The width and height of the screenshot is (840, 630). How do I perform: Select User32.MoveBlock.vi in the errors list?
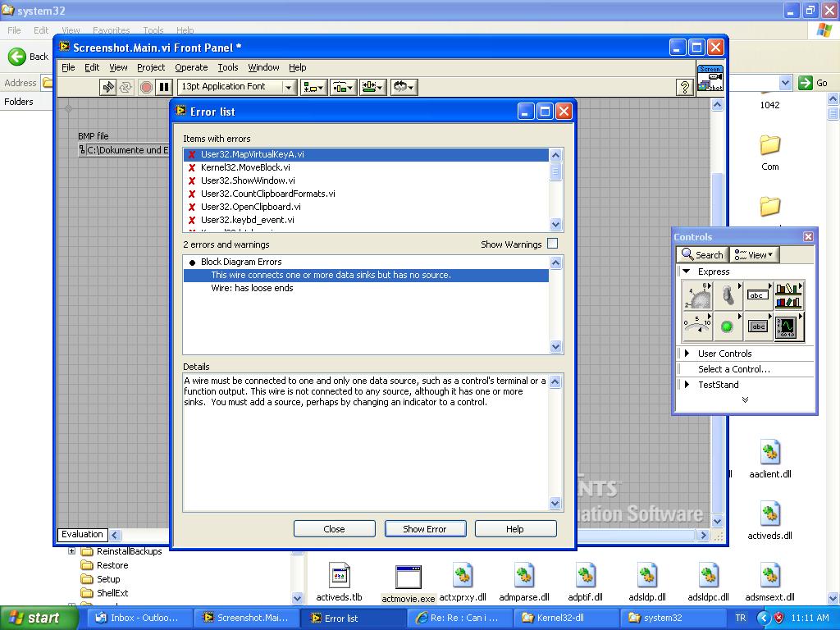tap(246, 167)
